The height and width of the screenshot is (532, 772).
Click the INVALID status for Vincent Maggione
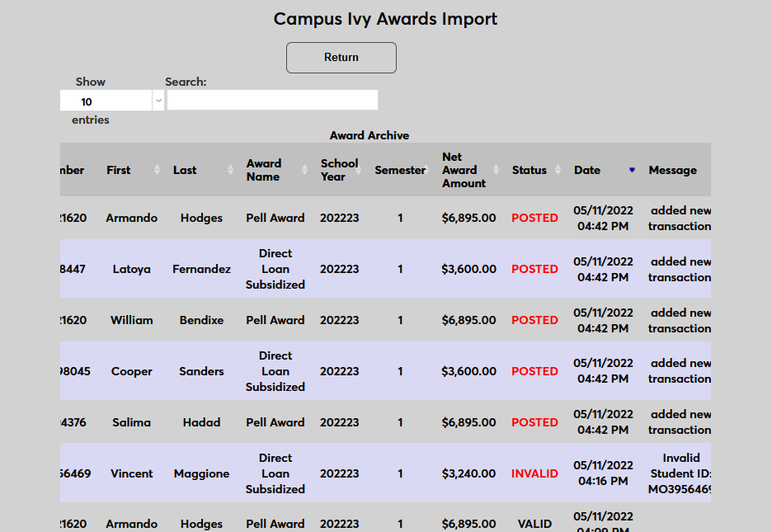click(534, 473)
